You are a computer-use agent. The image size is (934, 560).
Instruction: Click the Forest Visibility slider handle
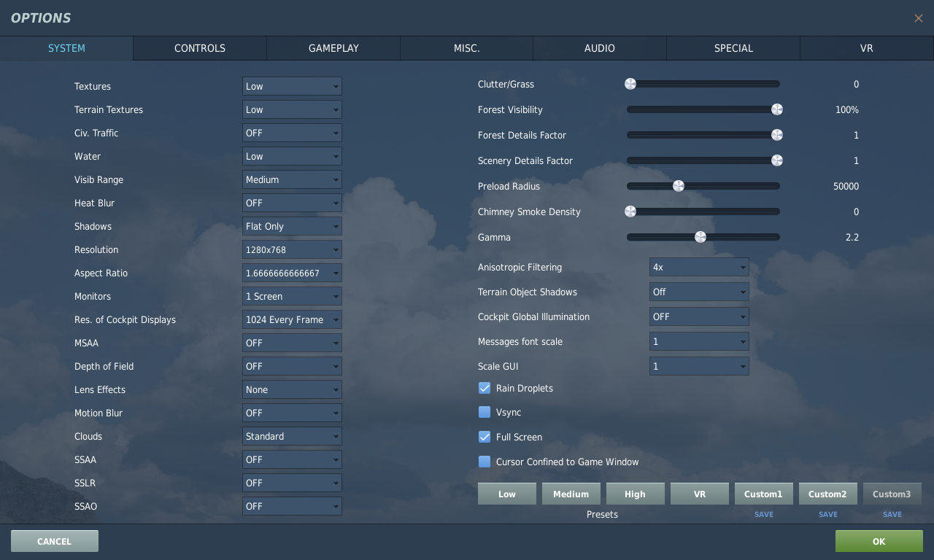777,109
